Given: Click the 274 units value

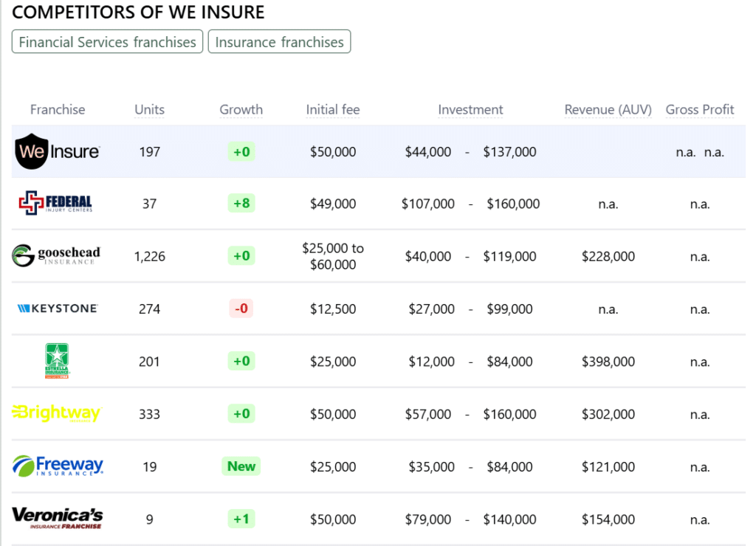Looking at the screenshot, I should click(149, 308).
